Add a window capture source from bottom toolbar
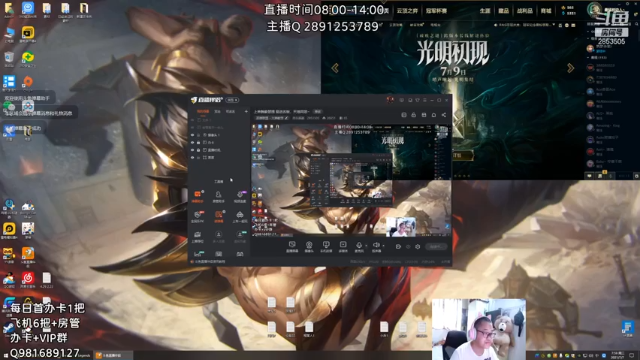Image resolution: width=640 pixels, height=360 pixels. click(292, 247)
